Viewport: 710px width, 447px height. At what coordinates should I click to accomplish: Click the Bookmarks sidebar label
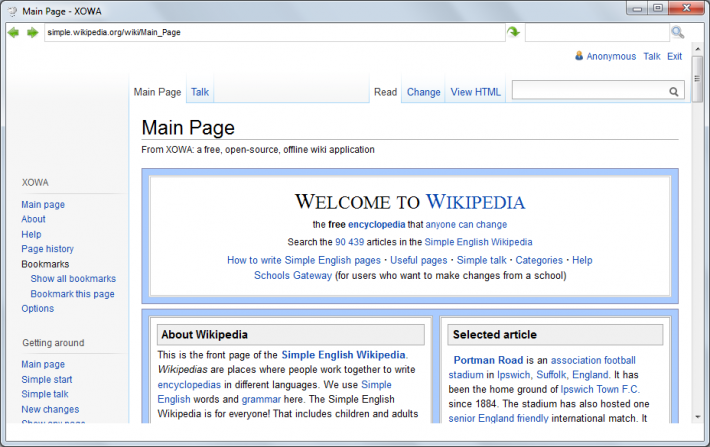coord(45,264)
